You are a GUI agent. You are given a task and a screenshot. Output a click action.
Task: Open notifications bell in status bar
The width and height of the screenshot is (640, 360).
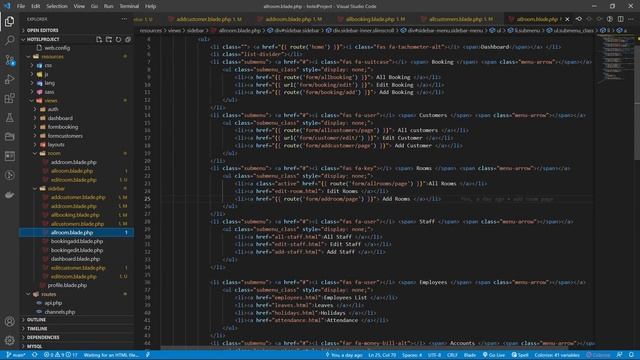point(631,355)
